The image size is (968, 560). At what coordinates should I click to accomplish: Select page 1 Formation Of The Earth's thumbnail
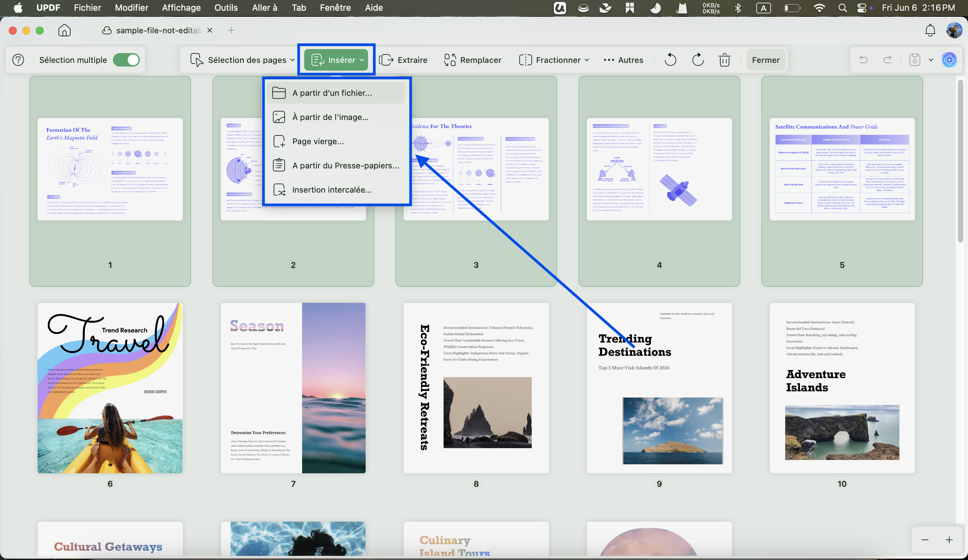click(110, 169)
